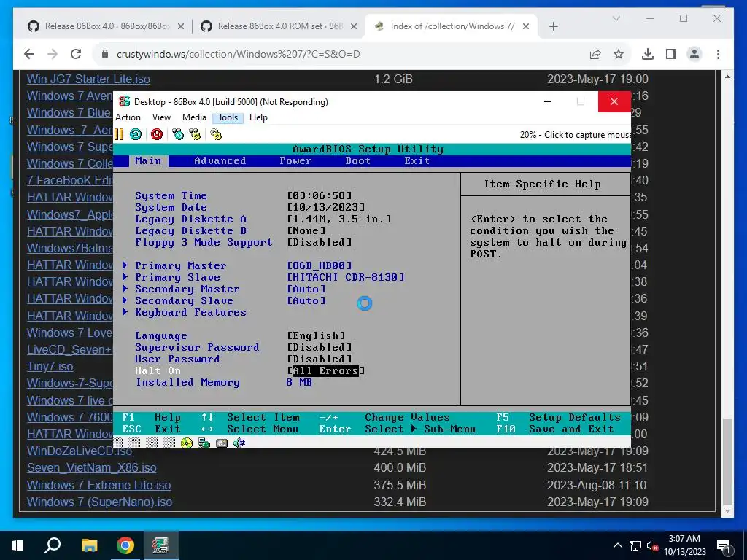The height and width of the screenshot is (560, 747).
Task: Open the Help menu in 86Box
Action: 258,117
